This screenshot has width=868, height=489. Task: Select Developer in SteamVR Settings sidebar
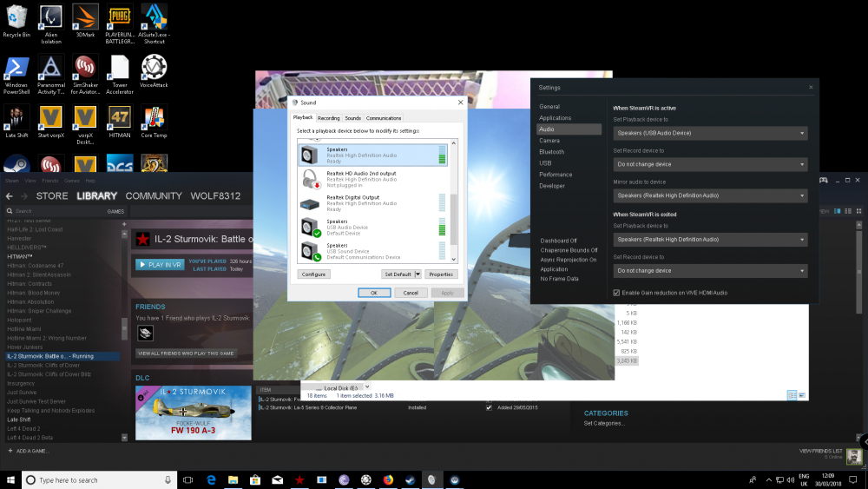click(x=552, y=186)
